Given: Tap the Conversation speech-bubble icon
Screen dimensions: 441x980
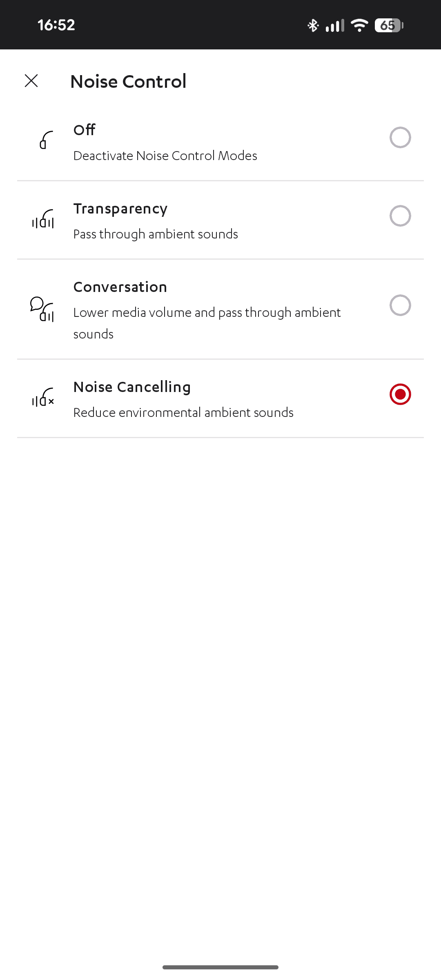Looking at the screenshot, I should point(42,309).
